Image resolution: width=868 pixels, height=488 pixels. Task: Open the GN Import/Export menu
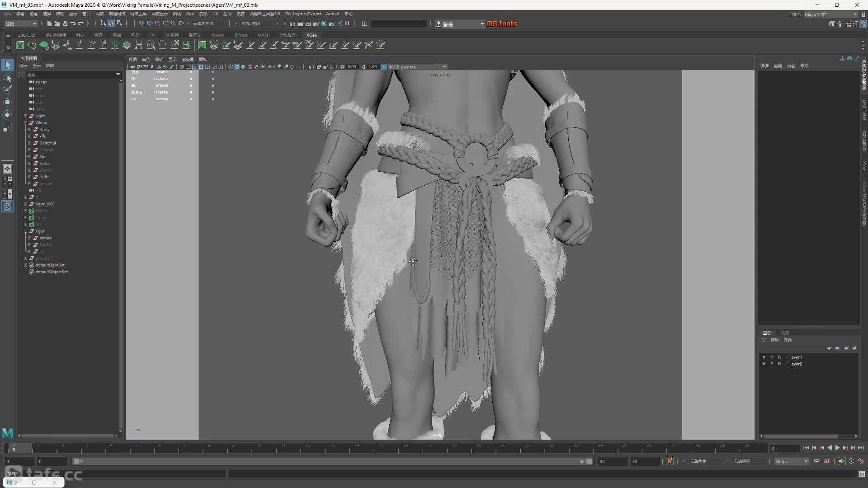pyautogui.click(x=303, y=14)
